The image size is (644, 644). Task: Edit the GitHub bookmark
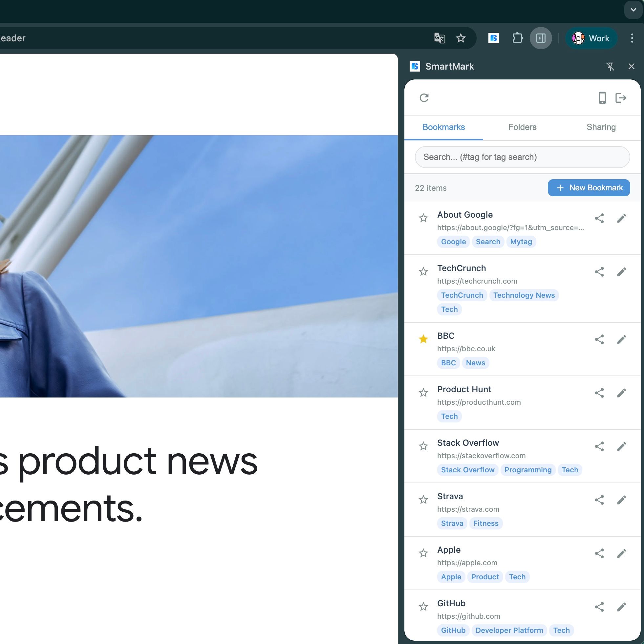[621, 607]
